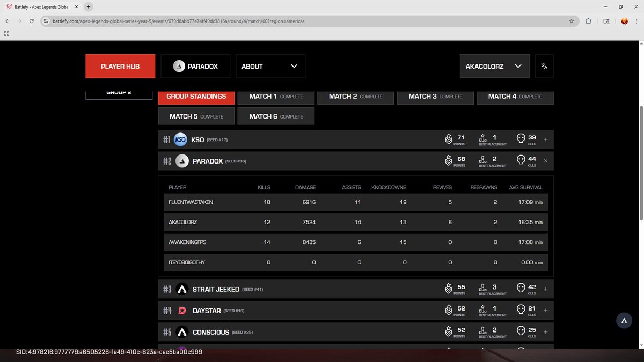Bookmark this page with the star icon

(x=572, y=21)
